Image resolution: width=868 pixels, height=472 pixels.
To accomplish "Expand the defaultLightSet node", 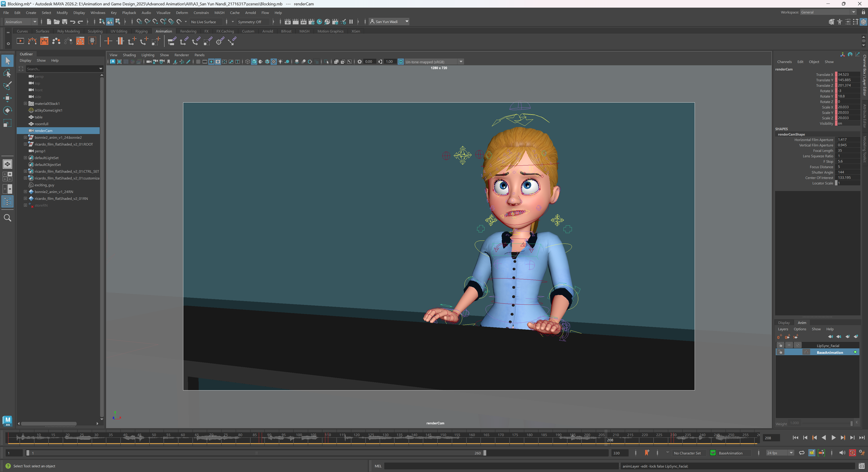I will coord(25,158).
